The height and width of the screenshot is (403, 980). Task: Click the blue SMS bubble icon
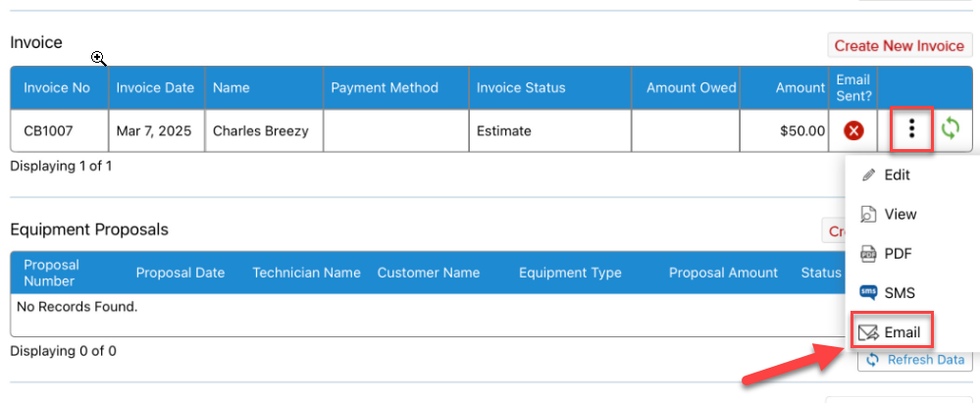coord(868,292)
